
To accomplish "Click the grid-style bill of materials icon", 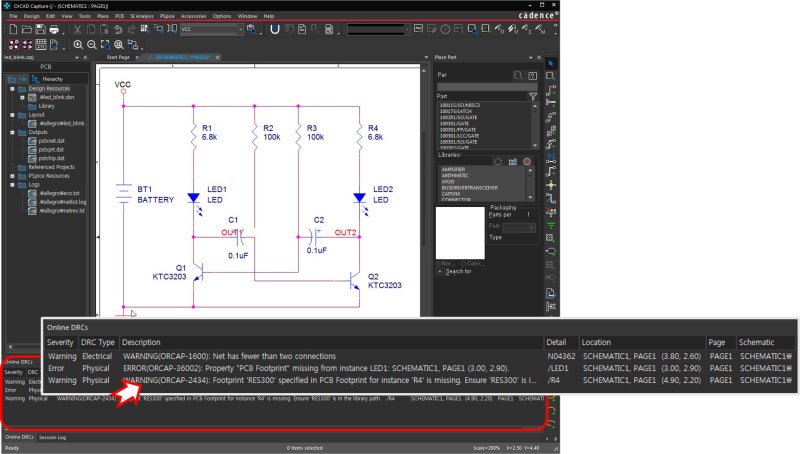I will (41, 45).
